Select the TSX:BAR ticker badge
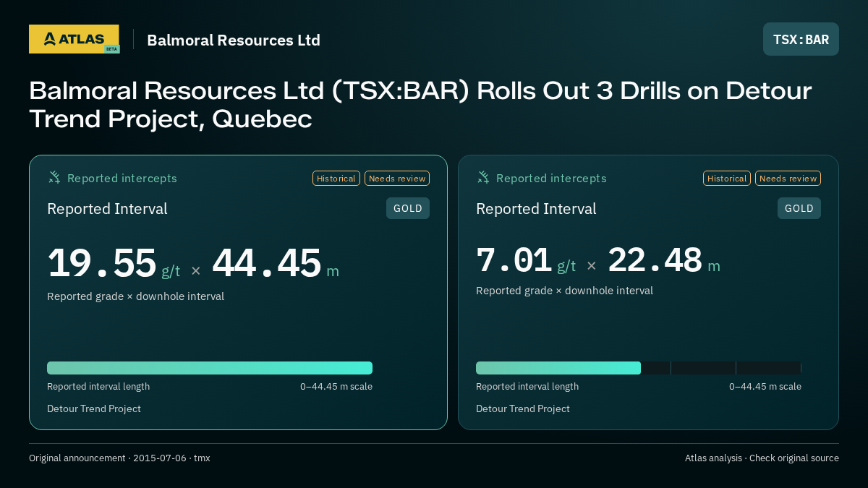868x488 pixels. tap(801, 39)
